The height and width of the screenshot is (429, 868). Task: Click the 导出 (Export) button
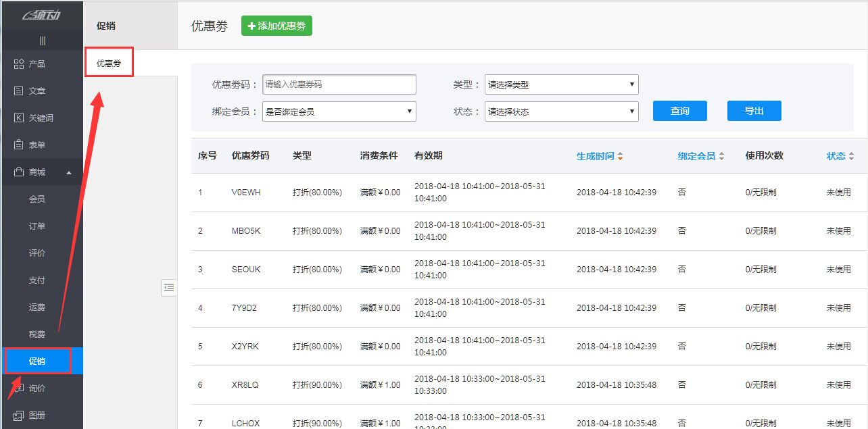754,110
